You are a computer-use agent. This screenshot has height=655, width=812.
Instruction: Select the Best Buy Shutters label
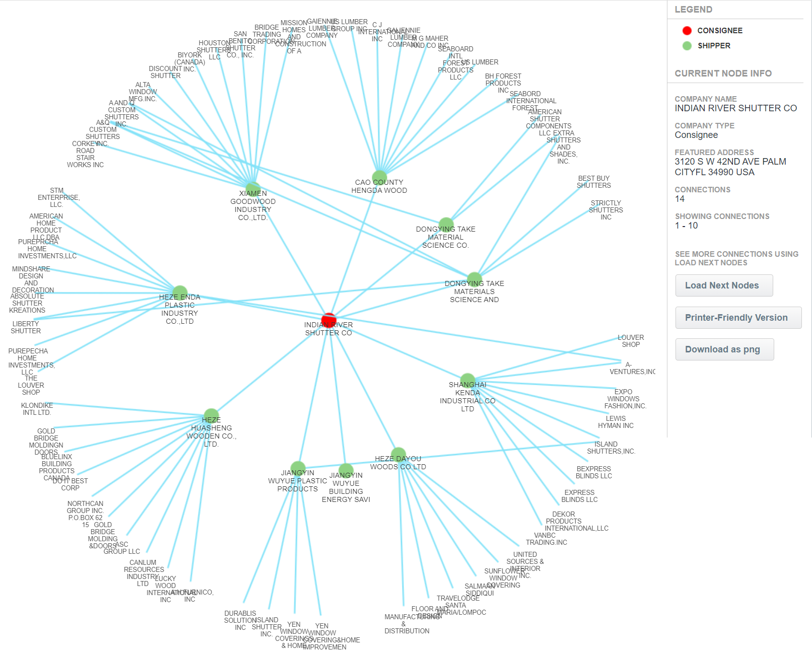click(593, 182)
